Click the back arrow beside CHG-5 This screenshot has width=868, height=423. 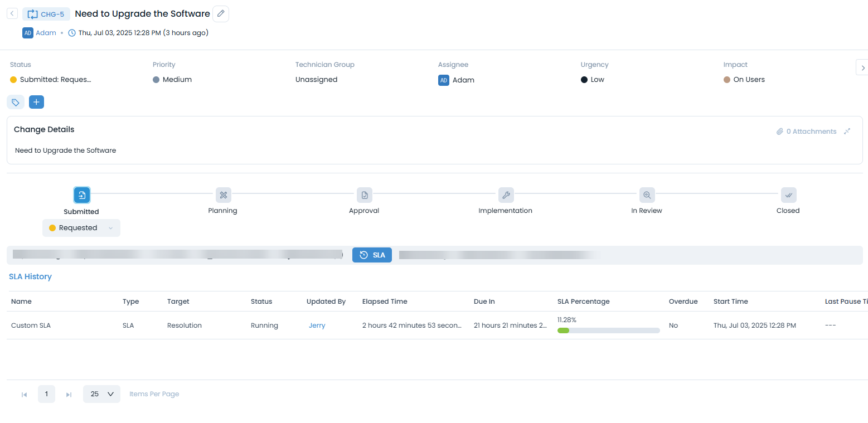(12, 13)
